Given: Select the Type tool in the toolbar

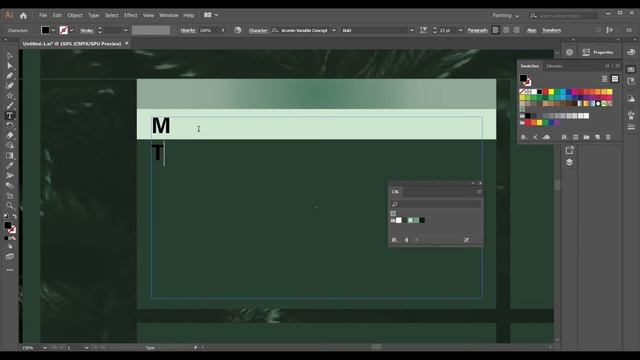Looking at the screenshot, I should coord(10,116).
